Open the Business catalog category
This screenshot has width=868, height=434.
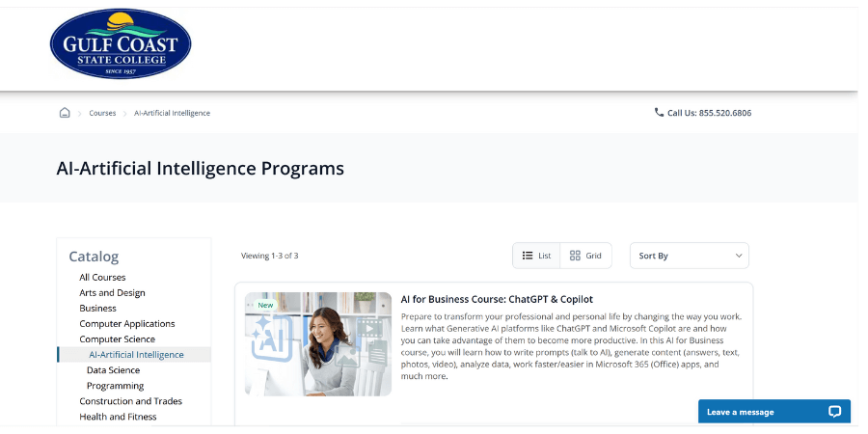(x=97, y=309)
